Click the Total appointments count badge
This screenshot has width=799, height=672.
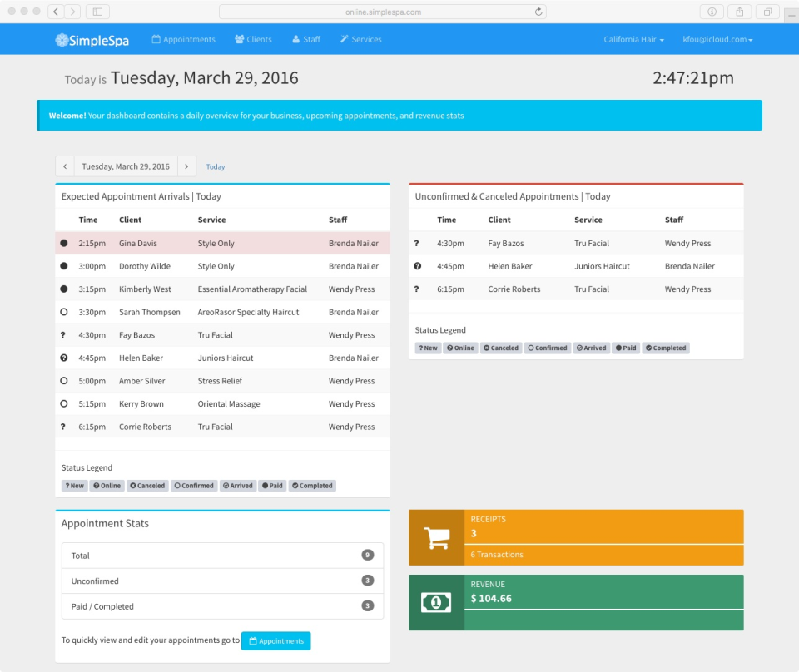coord(367,555)
